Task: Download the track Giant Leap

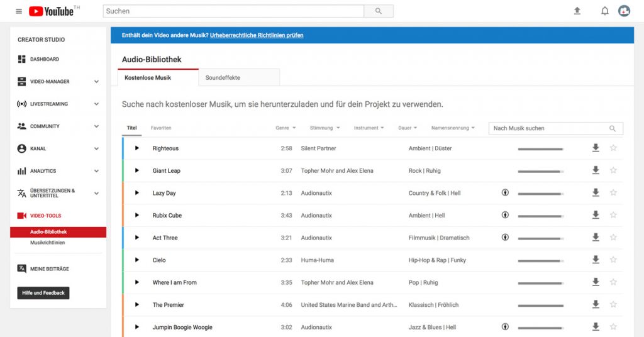Action: [596, 170]
